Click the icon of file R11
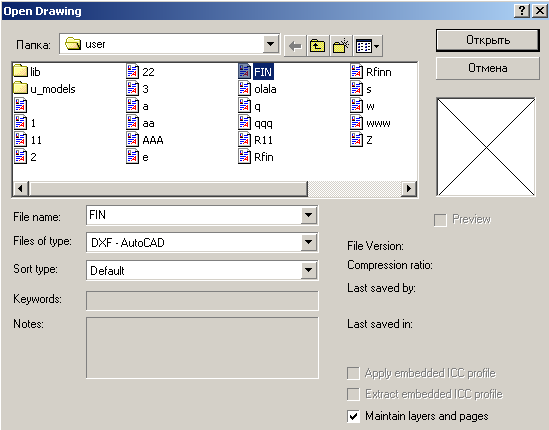Screen dimensions: 549x430 pos(244,140)
